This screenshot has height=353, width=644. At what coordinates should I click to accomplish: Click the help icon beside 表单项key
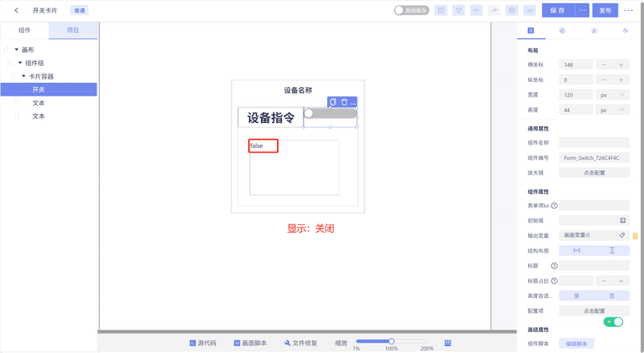coord(554,206)
